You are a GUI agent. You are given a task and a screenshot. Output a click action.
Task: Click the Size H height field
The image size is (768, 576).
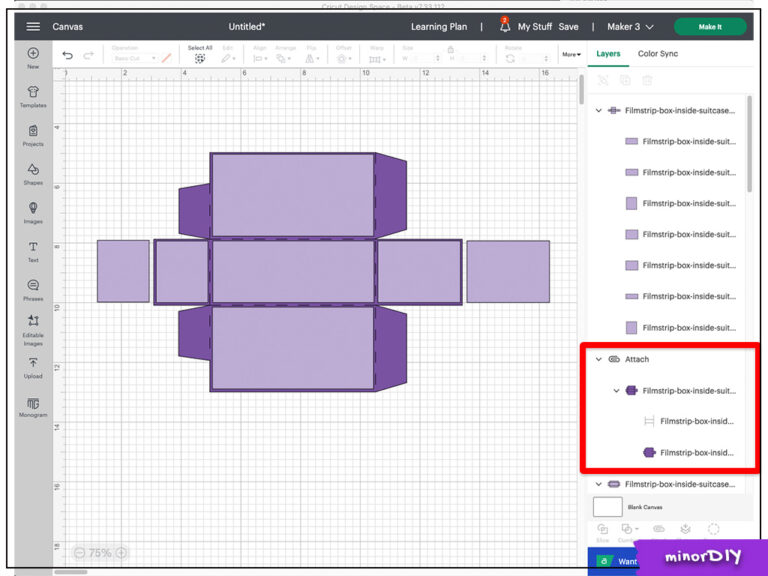click(471, 58)
